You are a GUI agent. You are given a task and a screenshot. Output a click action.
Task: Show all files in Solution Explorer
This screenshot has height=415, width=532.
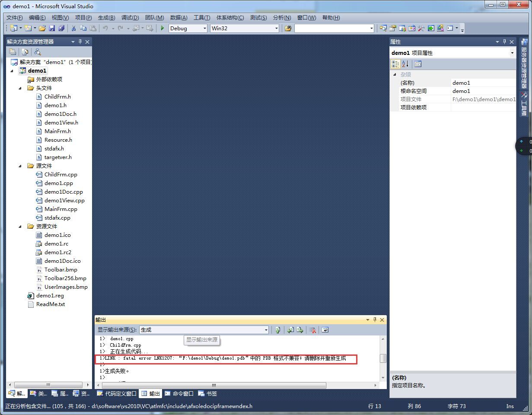25,52
